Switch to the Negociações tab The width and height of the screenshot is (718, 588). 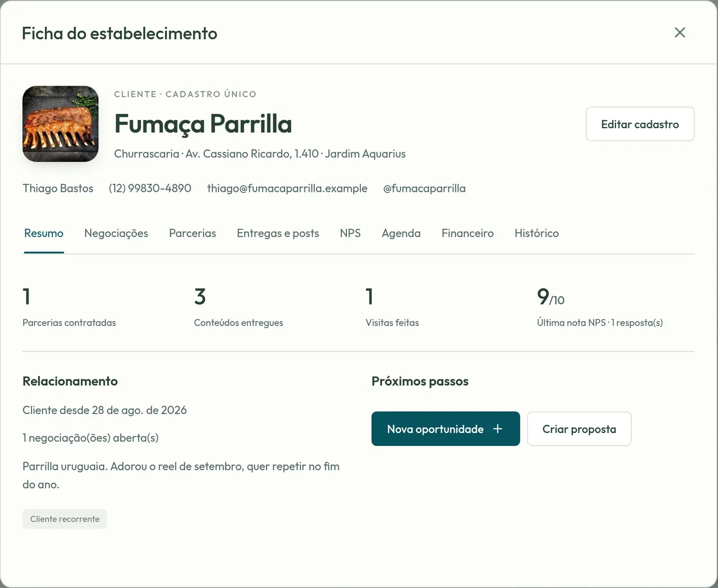pyautogui.click(x=116, y=233)
